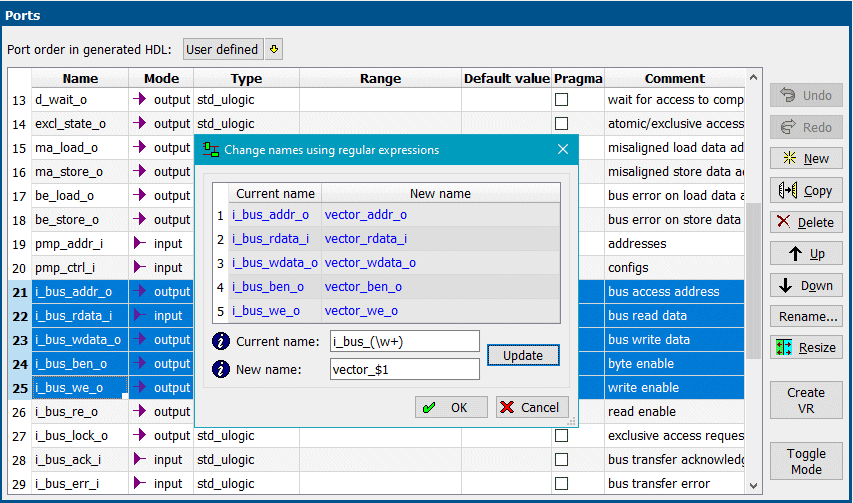Click Toggle Mode button
The height and width of the screenshot is (503, 853).
point(806,461)
